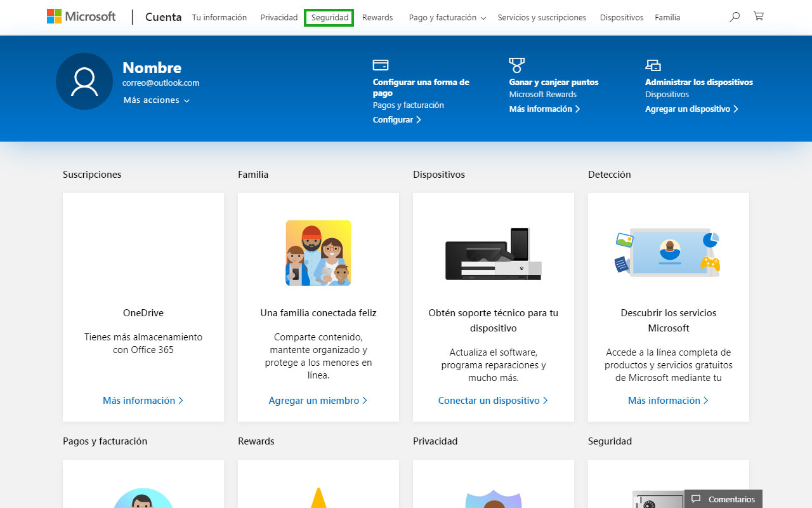Click the Detección section heading
812x508 pixels.
[610, 175]
